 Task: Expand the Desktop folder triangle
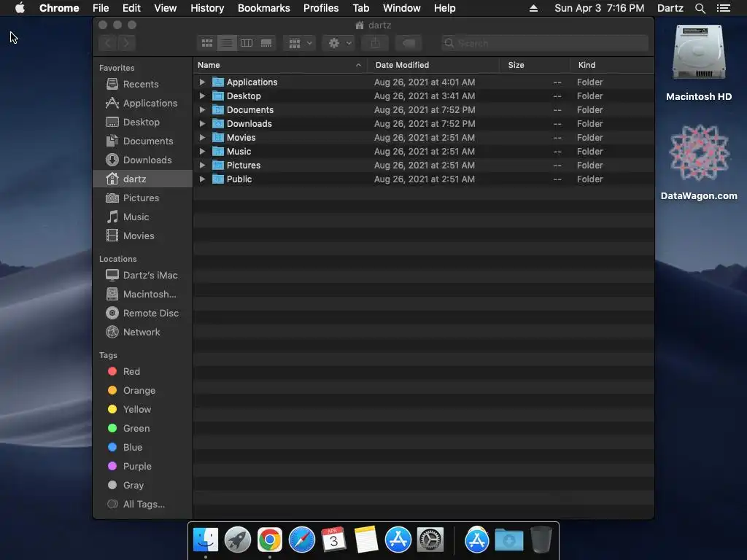[202, 96]
